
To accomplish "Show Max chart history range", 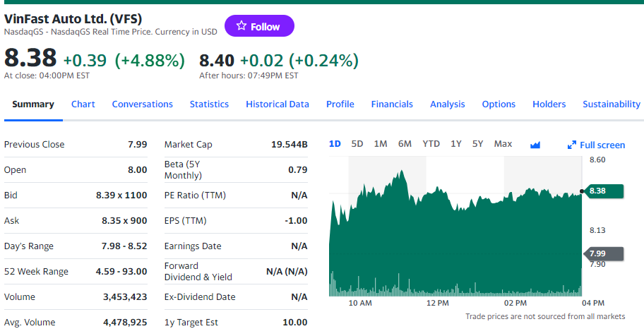I will click(503, 144).
